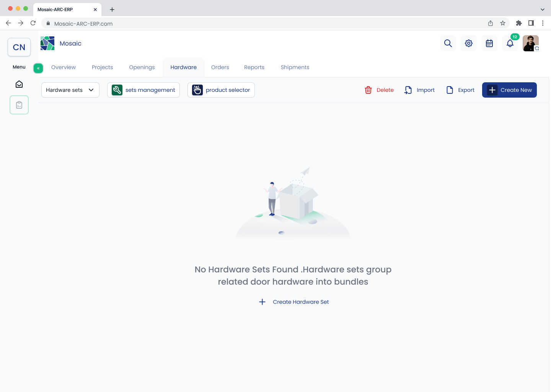Close the Mosaic-ARC-ERP browser tab
Screen dimensions: 551x392
pyautogui.click(x=95, y=10)
